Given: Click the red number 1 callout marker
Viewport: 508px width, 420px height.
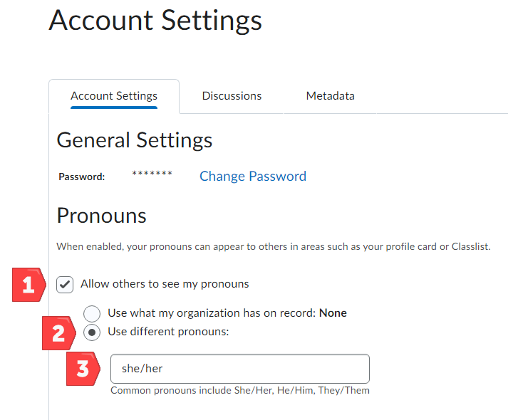Looking at the screenshot, I should [x=29, y=285].
